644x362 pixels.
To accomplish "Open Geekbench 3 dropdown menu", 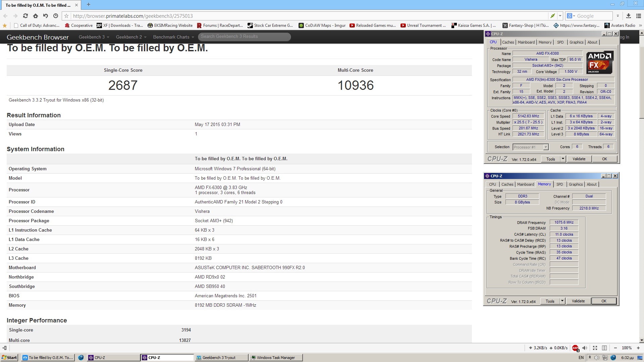I will 94,37.
